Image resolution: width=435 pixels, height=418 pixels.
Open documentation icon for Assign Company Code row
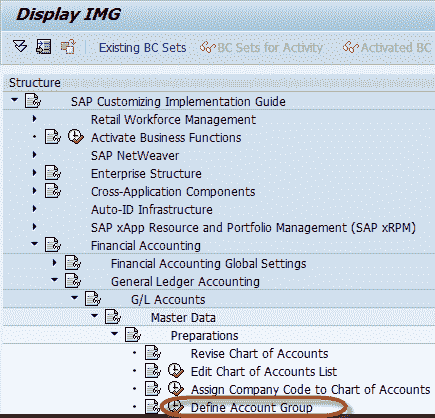point(153,389)
